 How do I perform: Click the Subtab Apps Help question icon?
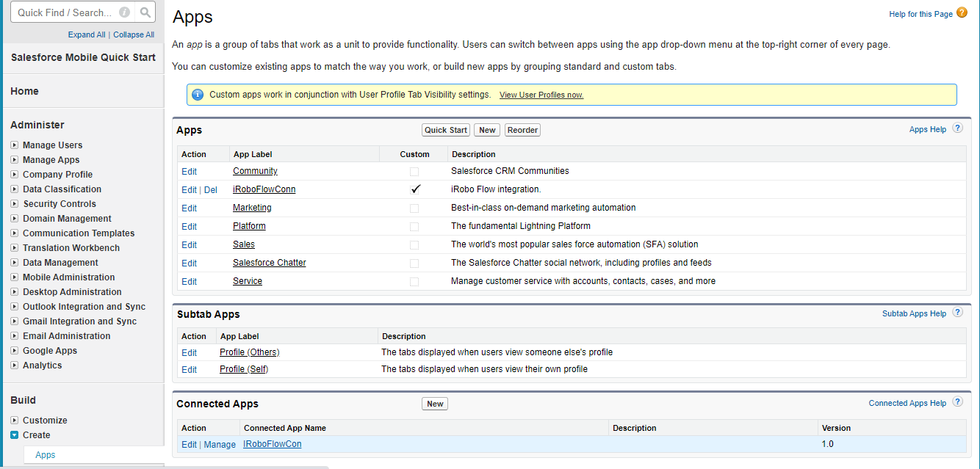point(957,313)
